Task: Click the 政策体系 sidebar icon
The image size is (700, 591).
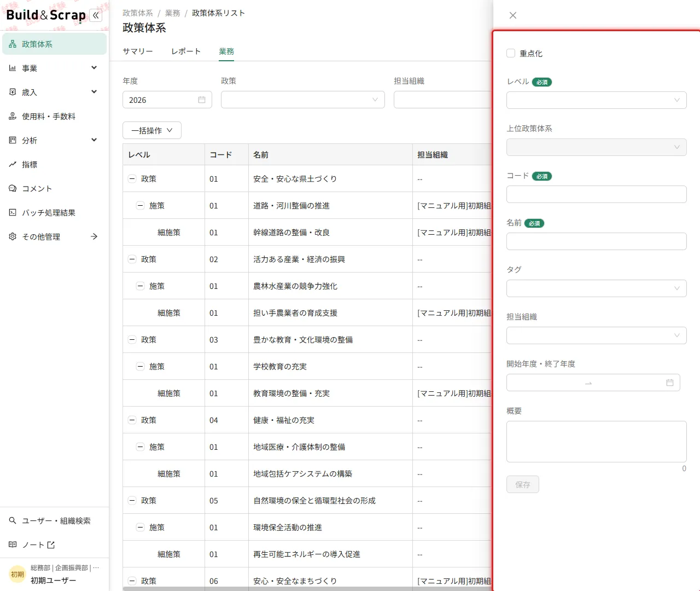Action: [13, 44]
